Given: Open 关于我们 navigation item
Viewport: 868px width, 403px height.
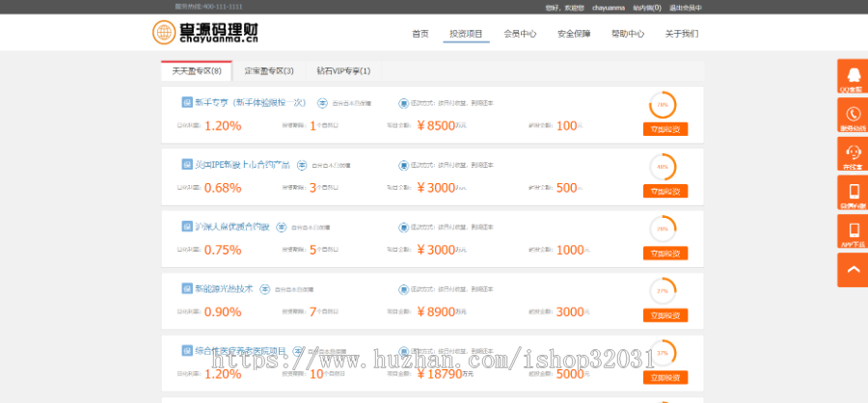Looking at the screenshot, I should point(682,34).
